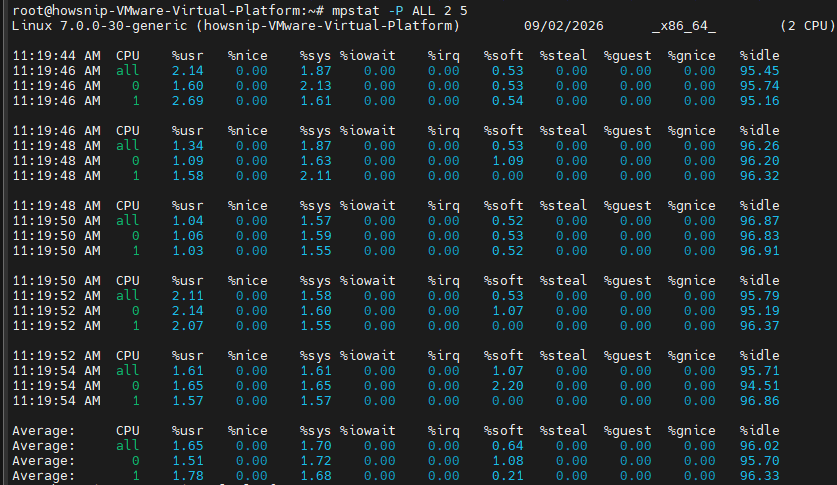Pick the %idle value "96.83"

pyautogui.click(x=760, y=235)
